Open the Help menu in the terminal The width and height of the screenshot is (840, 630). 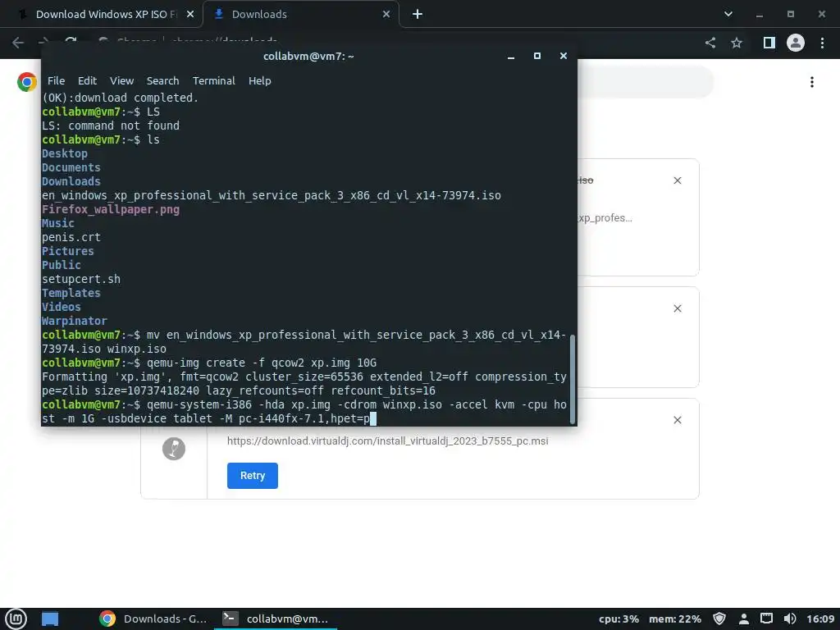[259, 81]
